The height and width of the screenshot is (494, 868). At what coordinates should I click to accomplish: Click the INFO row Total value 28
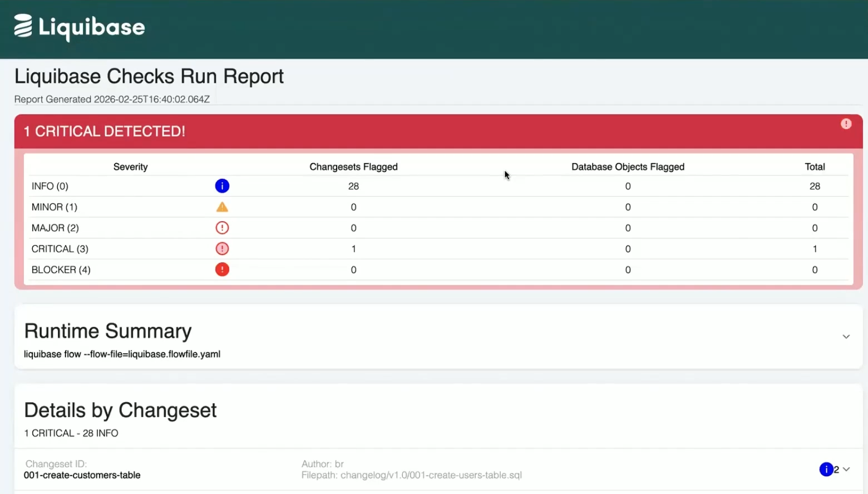815,186
